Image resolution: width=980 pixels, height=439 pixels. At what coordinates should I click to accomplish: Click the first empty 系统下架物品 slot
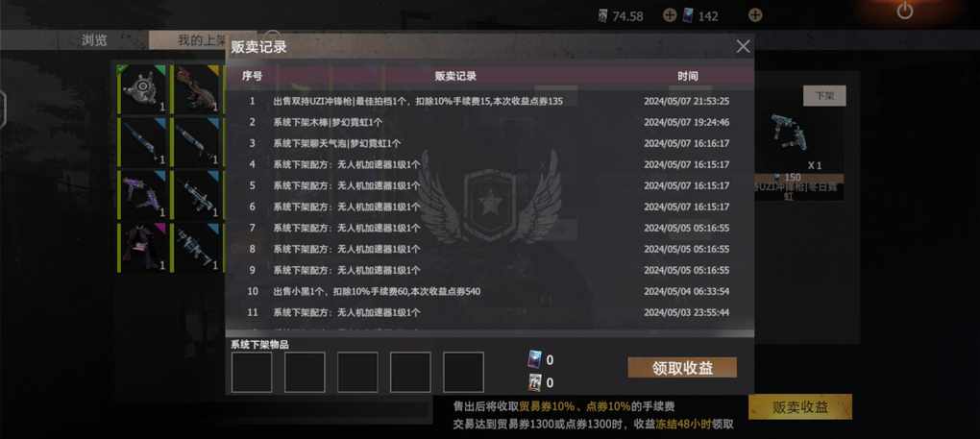(x=252, y=372)
